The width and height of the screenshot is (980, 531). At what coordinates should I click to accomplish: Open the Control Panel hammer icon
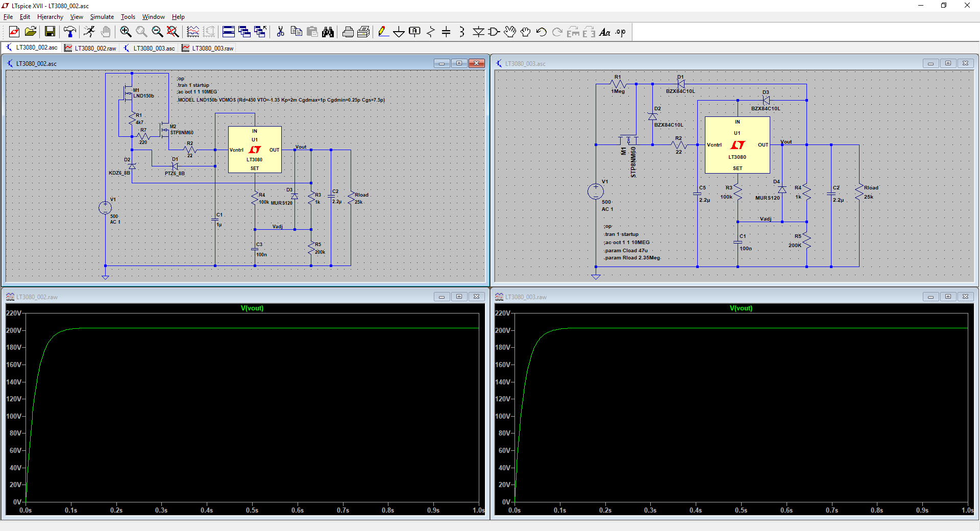click(70, 32)
